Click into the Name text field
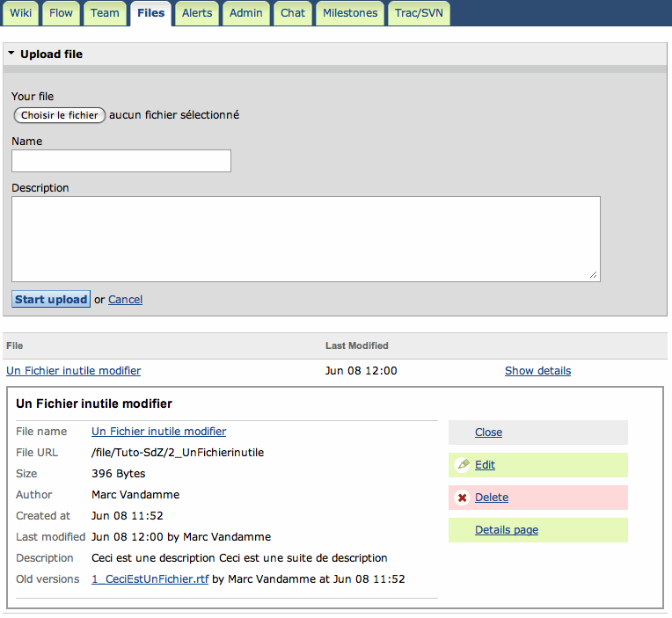Image resolution: width=672 pixels, height=618 pixels. pyautogui.click(x=121, y=161)
